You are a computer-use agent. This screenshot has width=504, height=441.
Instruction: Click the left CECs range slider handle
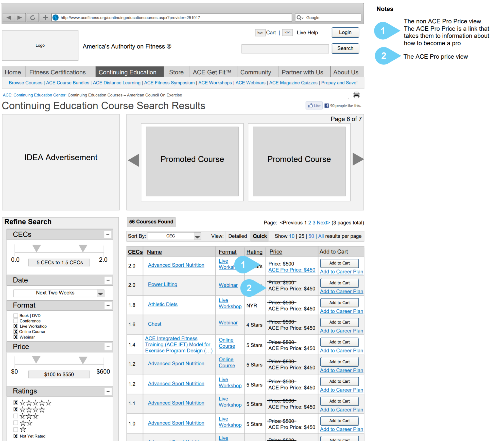coord(37,248)
